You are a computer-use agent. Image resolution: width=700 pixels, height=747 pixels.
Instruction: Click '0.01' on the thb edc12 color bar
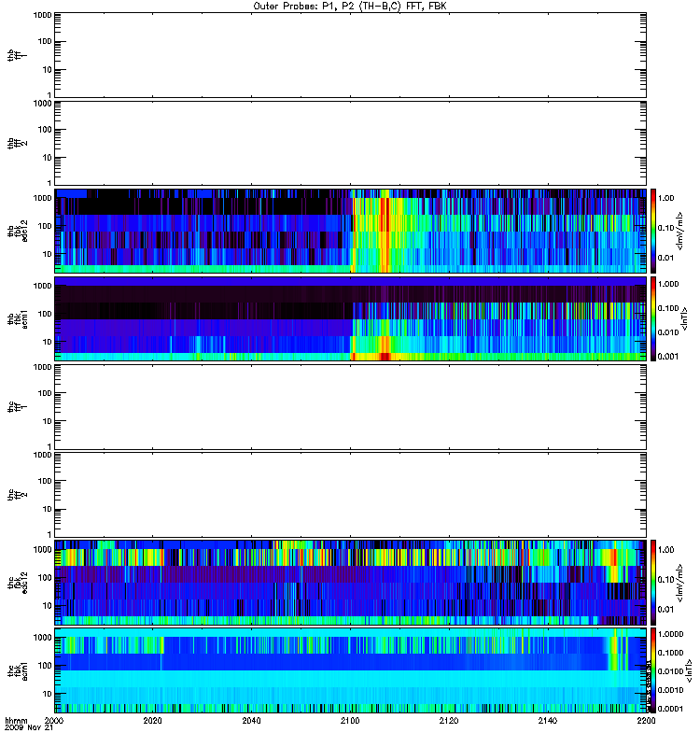[x=665, y=258]
